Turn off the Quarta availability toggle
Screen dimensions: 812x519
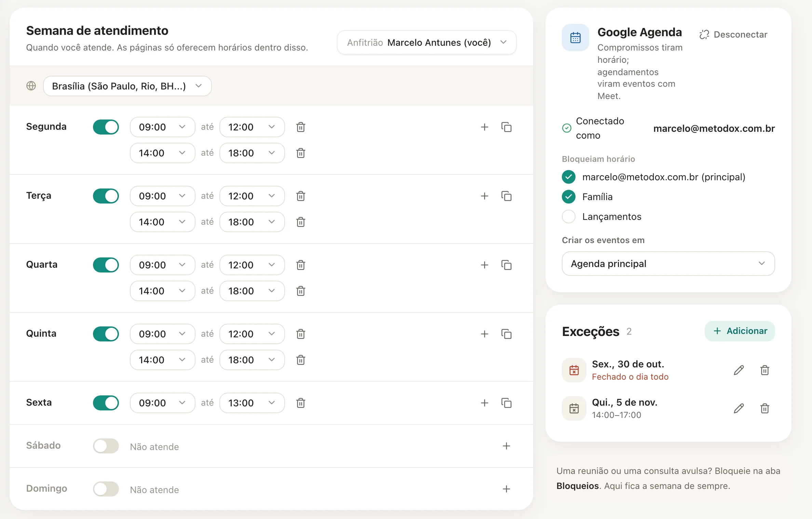[x=106, y=265]
